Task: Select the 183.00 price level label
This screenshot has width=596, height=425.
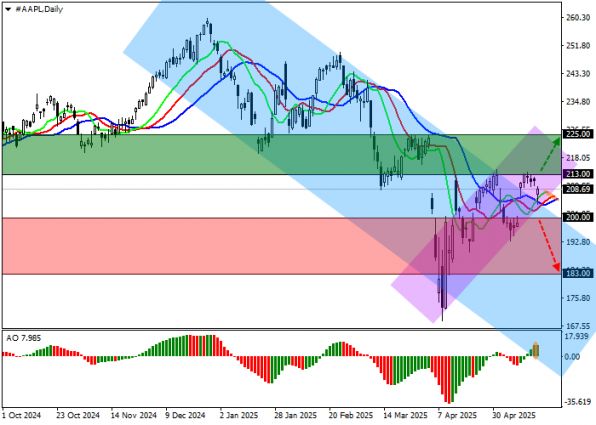Action: 578,273
